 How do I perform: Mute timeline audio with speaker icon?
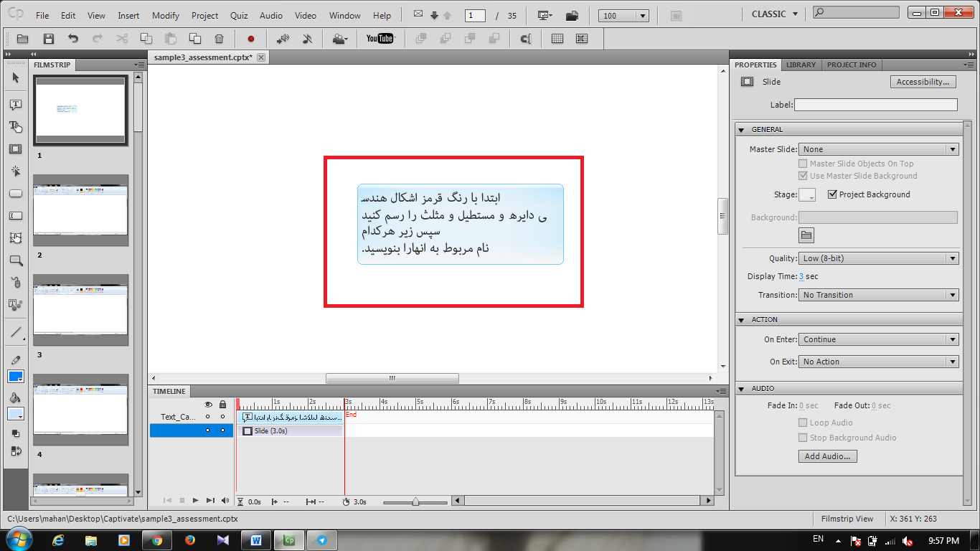tap(225, 501)
